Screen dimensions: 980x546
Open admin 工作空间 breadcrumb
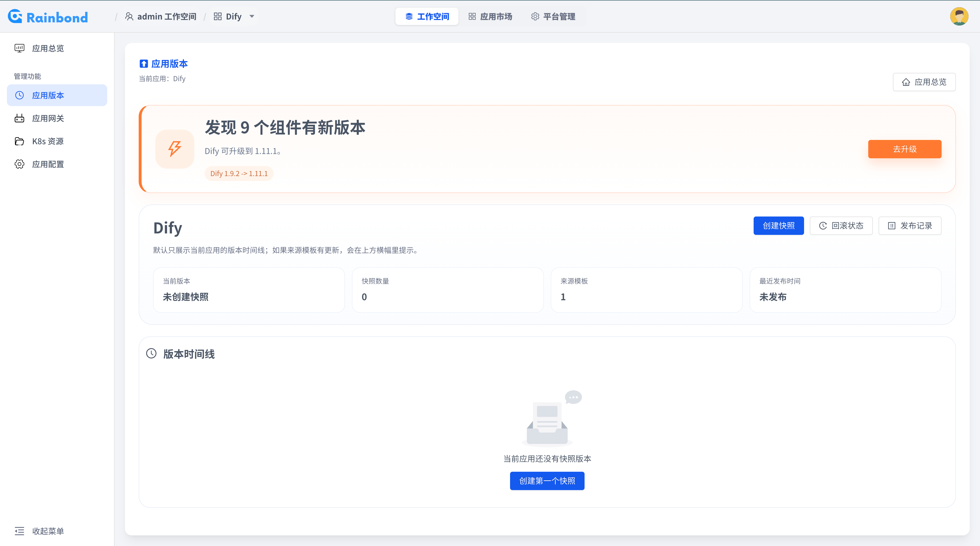pos(160,16)
